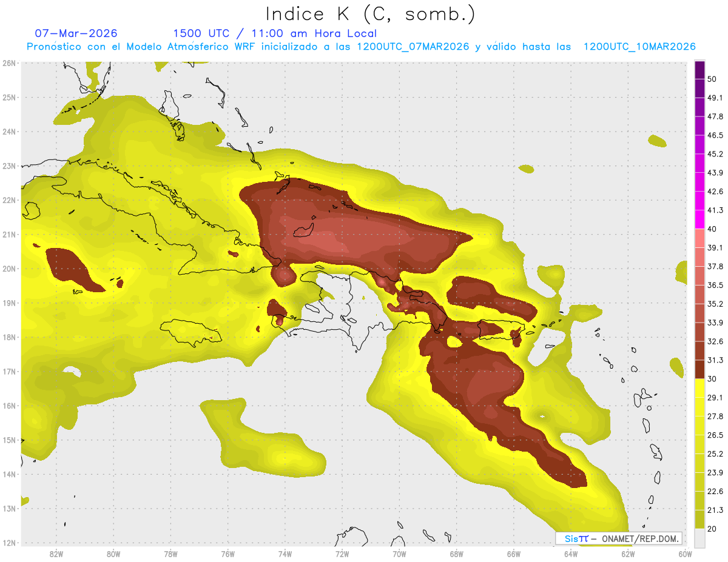Click the '45.2' color scale label
Viewport: 728px width, 562px height.
click(x=715, y=153)
